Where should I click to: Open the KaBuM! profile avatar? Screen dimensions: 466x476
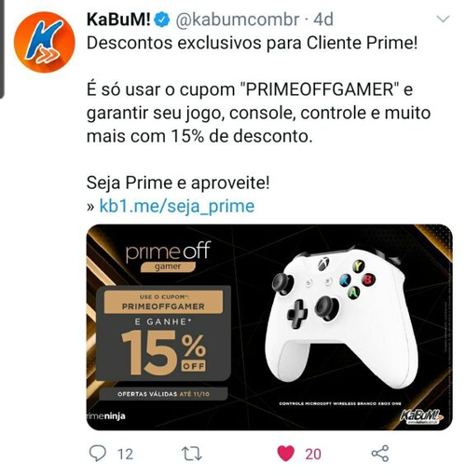tap(44, 42)
